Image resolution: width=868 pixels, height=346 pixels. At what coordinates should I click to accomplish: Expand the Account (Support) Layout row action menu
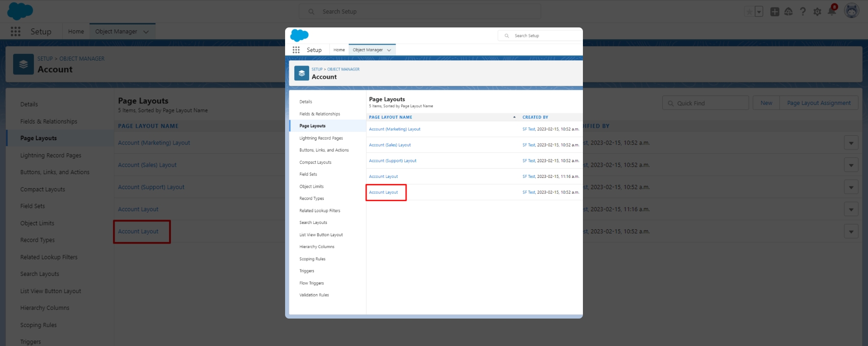[851, 187]
